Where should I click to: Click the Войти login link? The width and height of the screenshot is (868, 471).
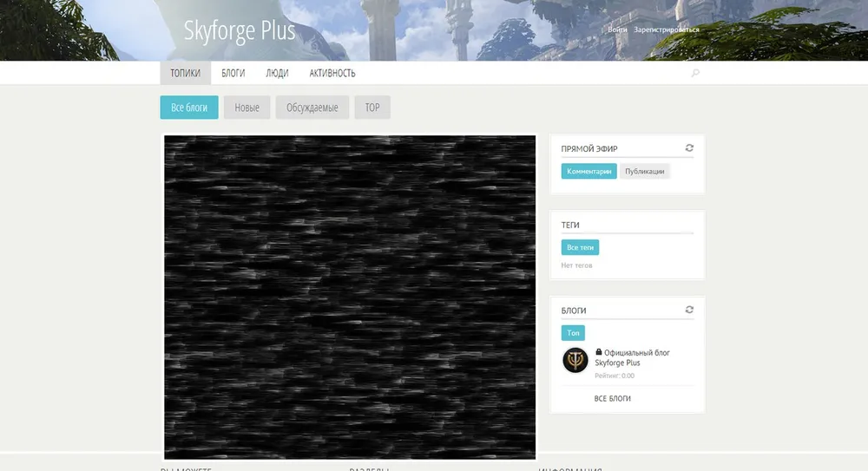click(617, 29)
